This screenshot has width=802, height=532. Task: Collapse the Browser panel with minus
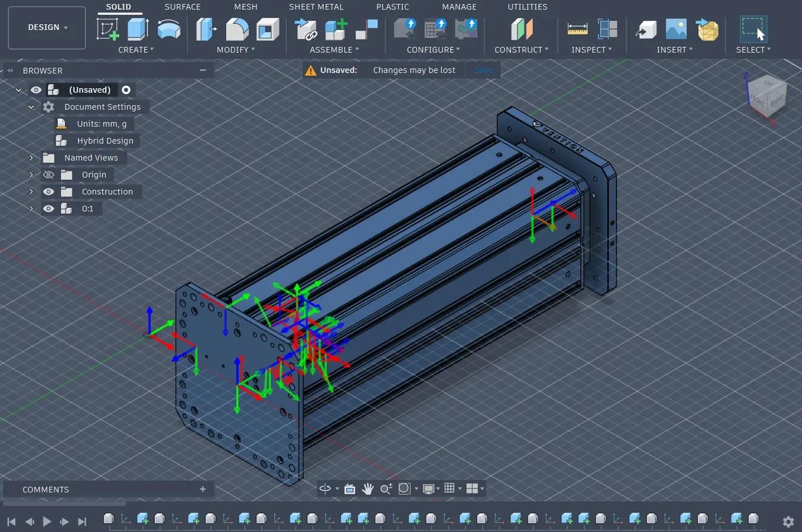[x=203, y=70]
